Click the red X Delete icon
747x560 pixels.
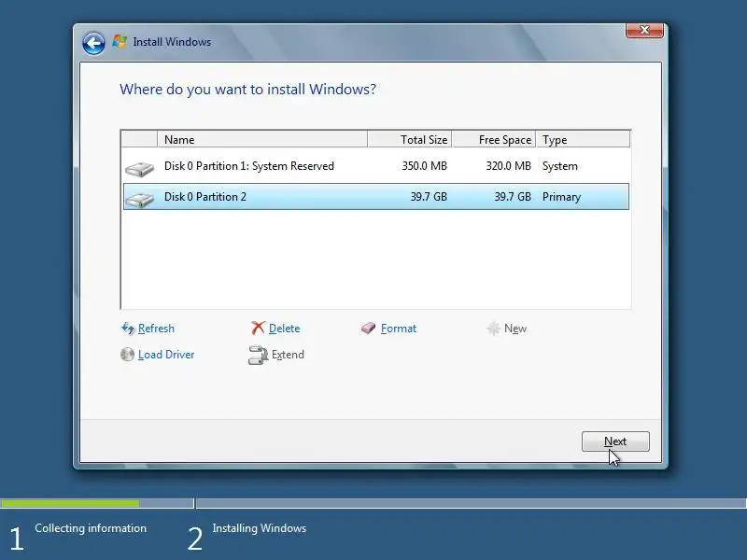click(x=258, y=329)
